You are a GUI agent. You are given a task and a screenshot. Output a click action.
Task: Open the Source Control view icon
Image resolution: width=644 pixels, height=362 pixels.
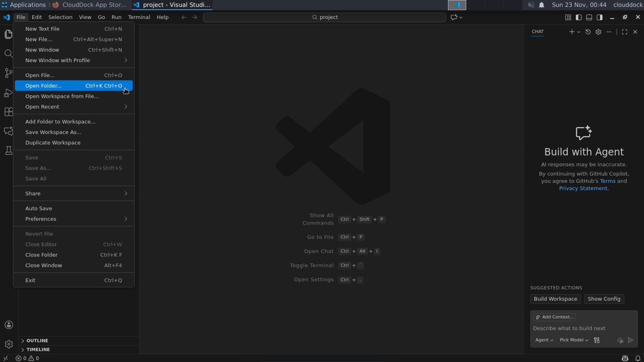[8, 73]
